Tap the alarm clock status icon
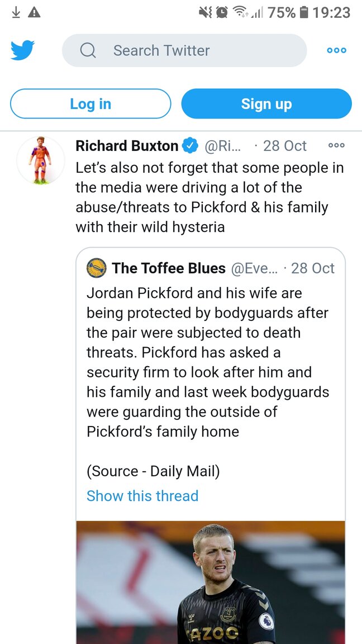362x644 pixels. pyautogui.click(x=222, y=12)
